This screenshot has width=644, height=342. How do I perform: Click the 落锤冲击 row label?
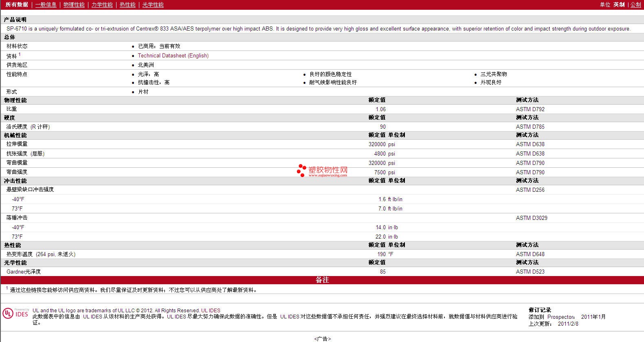tap(17, 218)
